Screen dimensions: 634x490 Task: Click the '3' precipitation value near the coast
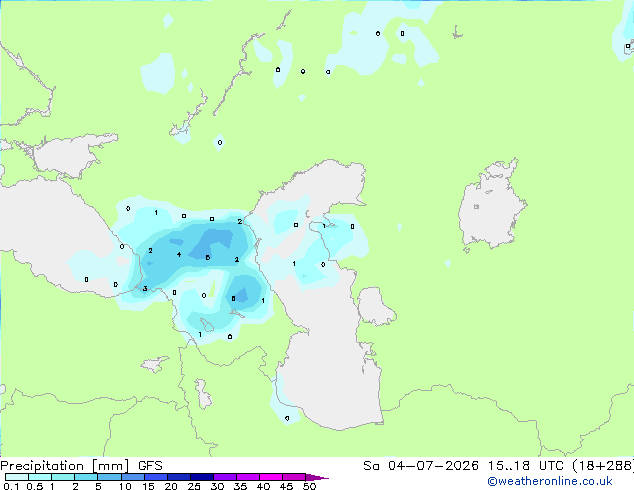click(145, 288)
